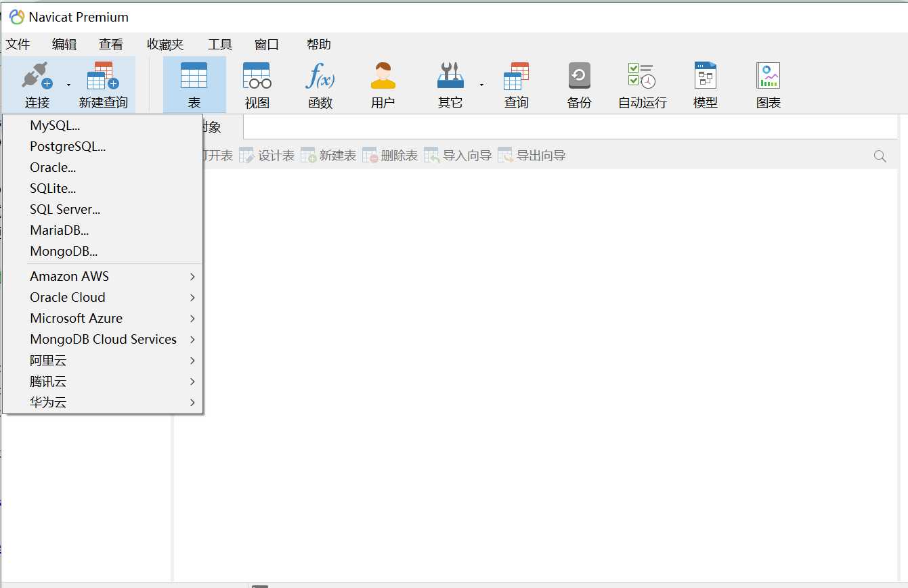The height and width of the screenshot is (588, 908).
Task: Open the Query (查询) toolbar icon
Action: [x=516, y=75]
